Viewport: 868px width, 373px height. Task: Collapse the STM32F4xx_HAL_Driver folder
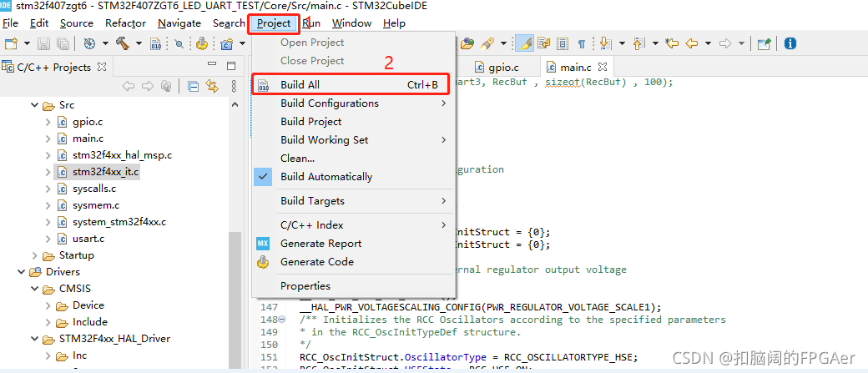coord(35,339)
